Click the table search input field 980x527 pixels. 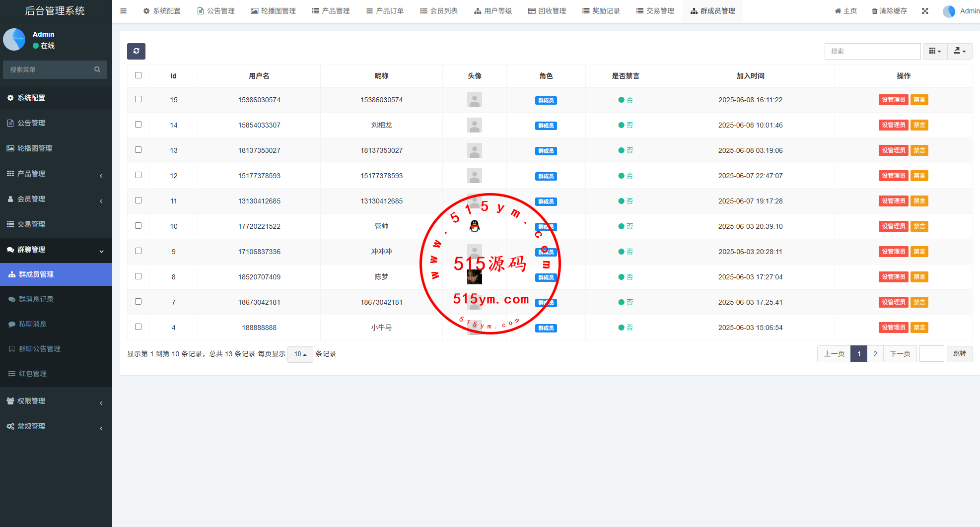[x=872, y=51]
